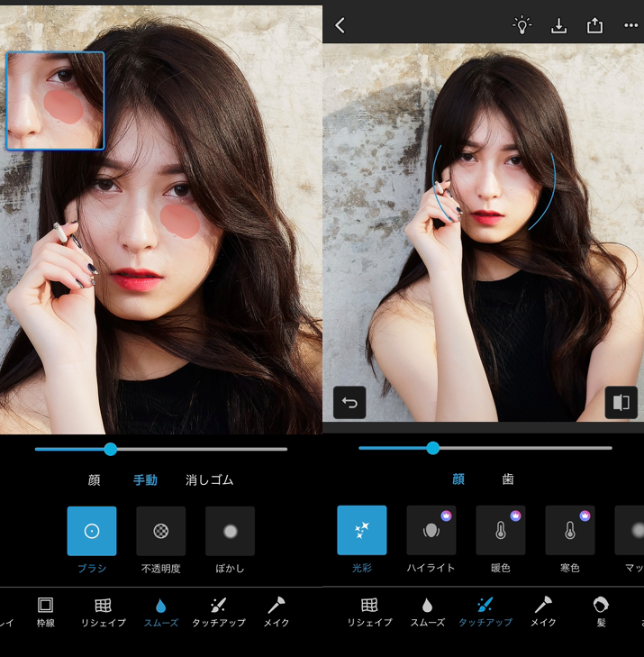
Task: Open タッチアップ in the left toolbar
Action: (x=219, y=612)
